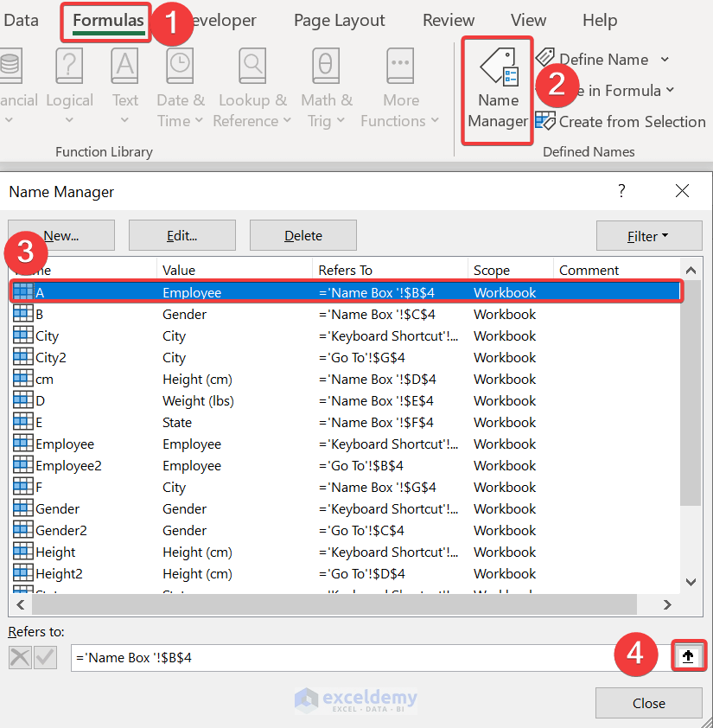Open the Define Name dropdown arrow
Image resolution: width=713 pixels, height=728 pixels.
(664, 59)
